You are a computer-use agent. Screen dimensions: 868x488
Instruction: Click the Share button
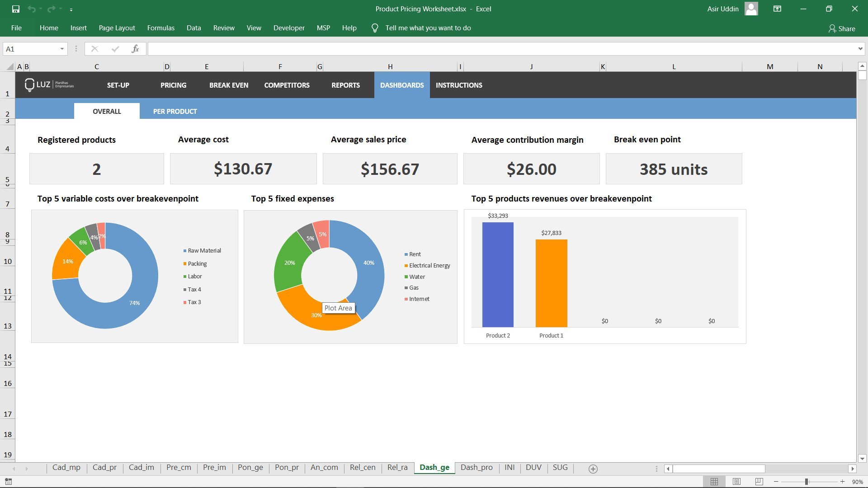point(842,28)
